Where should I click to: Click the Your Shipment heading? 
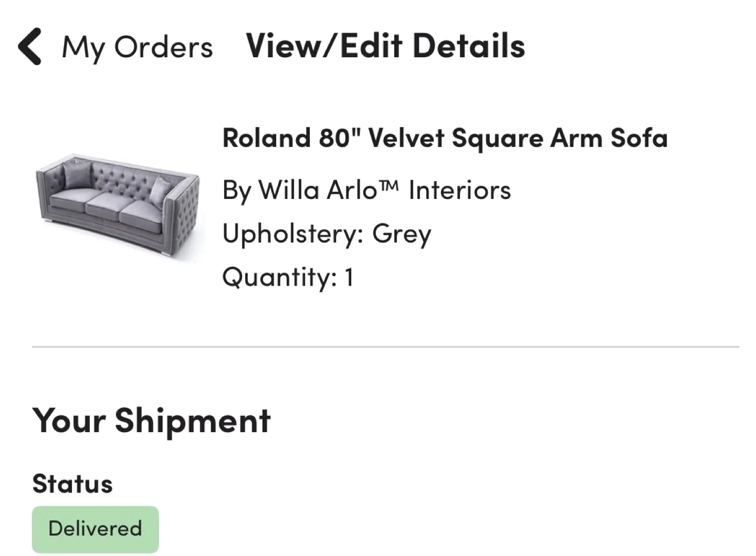click(151, 421)
